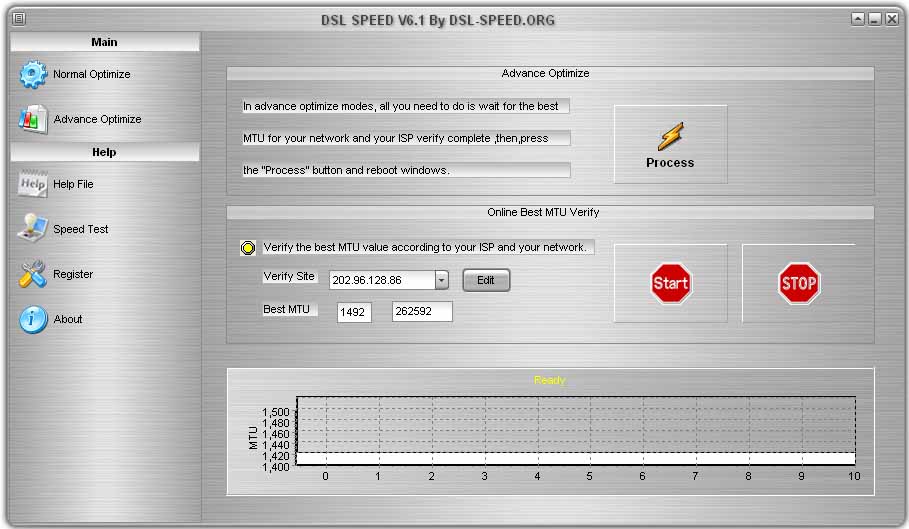The image size is (909, 529).
Task: Open Help File menu label
Action: (73, 184)
